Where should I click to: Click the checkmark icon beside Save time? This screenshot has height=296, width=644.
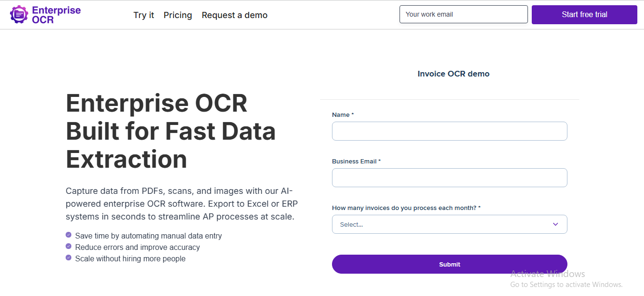click(68, 235)
